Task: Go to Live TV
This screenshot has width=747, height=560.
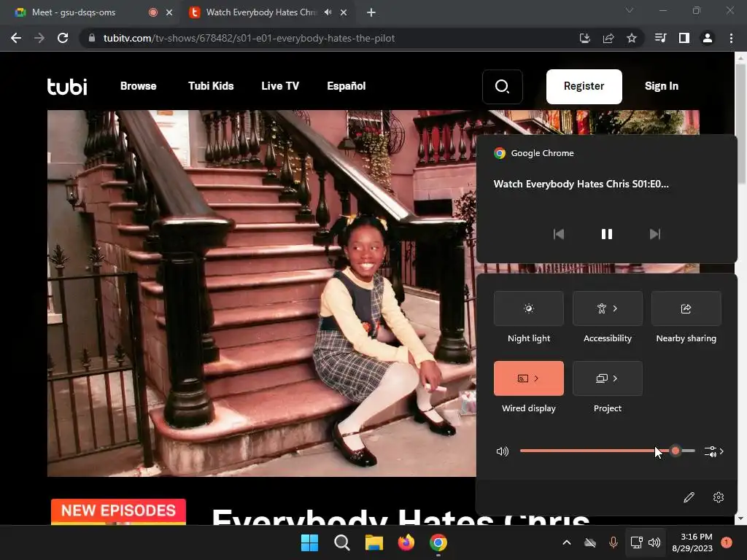Action: [x=280, y=86]
